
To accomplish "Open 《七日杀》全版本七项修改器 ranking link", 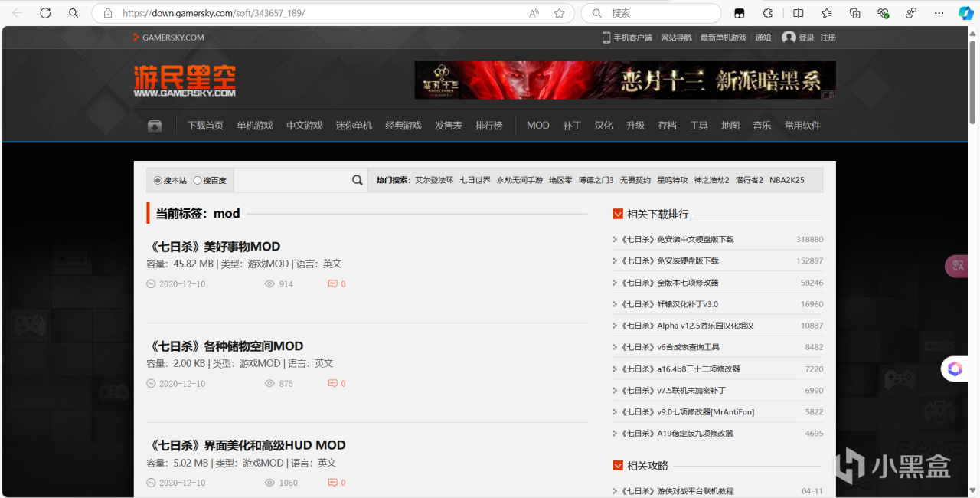I will tap(669, 283).
